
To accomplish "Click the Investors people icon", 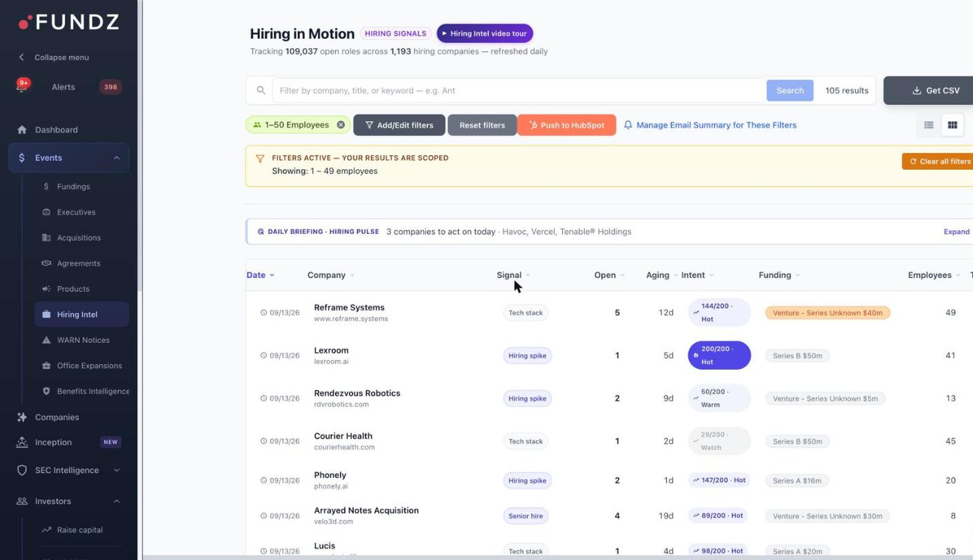I will pyautogui.click(x=22, y=501).
